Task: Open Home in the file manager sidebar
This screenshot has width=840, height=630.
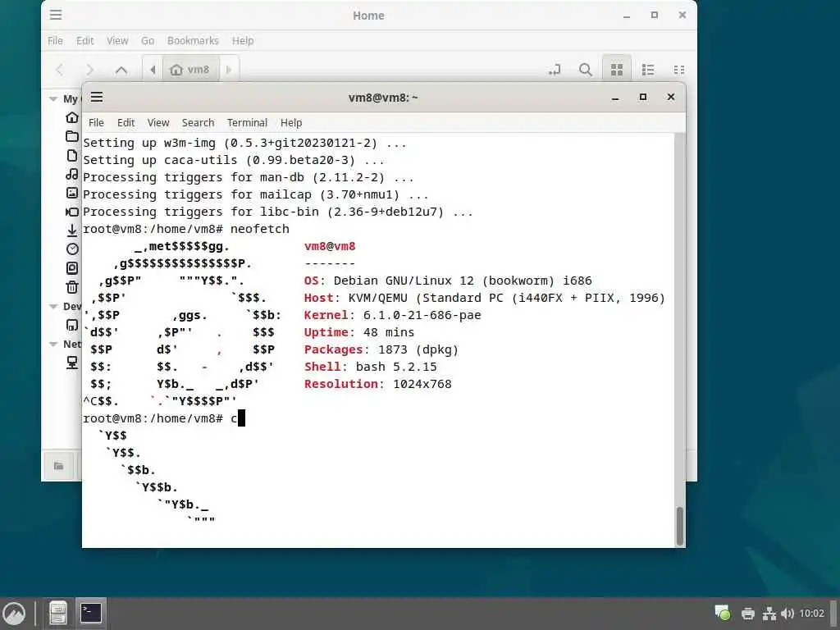Action: pyautogui.click(x=72, y=117)
